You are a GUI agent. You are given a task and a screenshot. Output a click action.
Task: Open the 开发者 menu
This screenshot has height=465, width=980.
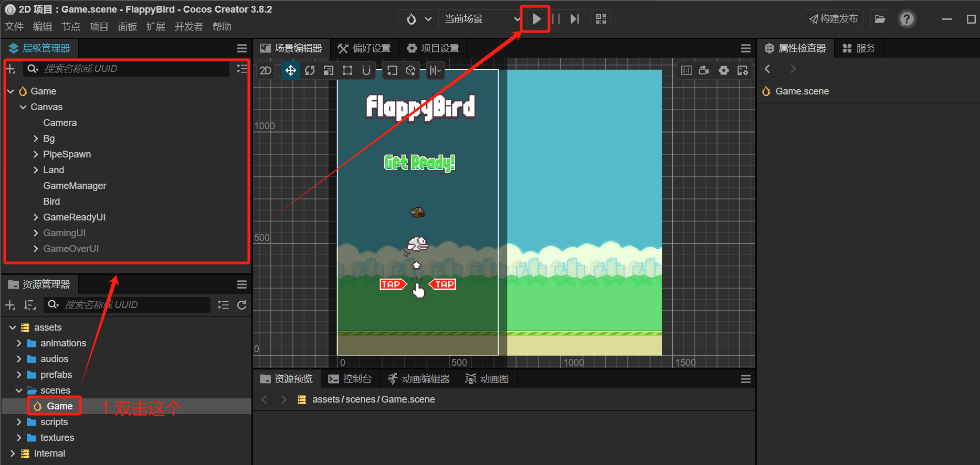pos(188,27)
